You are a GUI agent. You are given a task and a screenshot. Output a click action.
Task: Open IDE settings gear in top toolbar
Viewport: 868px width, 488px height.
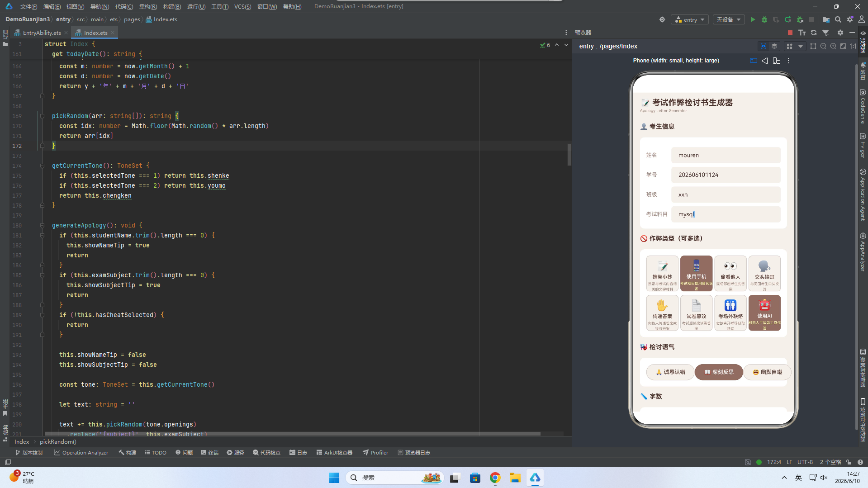[x=850, y=19]
